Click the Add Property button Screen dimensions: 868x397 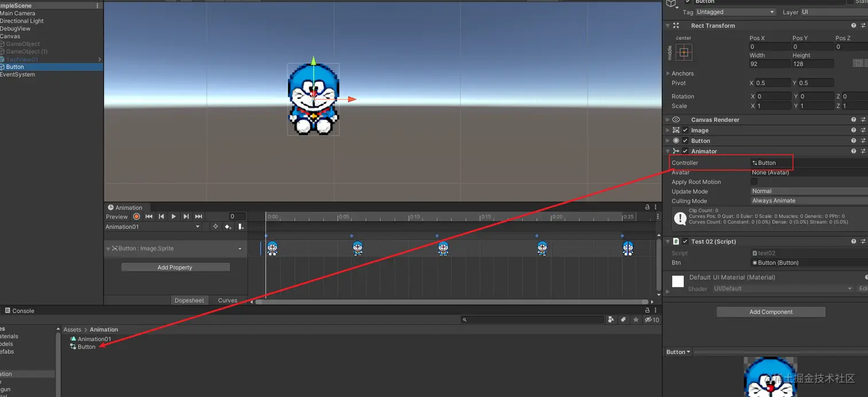tap(175, 267)
